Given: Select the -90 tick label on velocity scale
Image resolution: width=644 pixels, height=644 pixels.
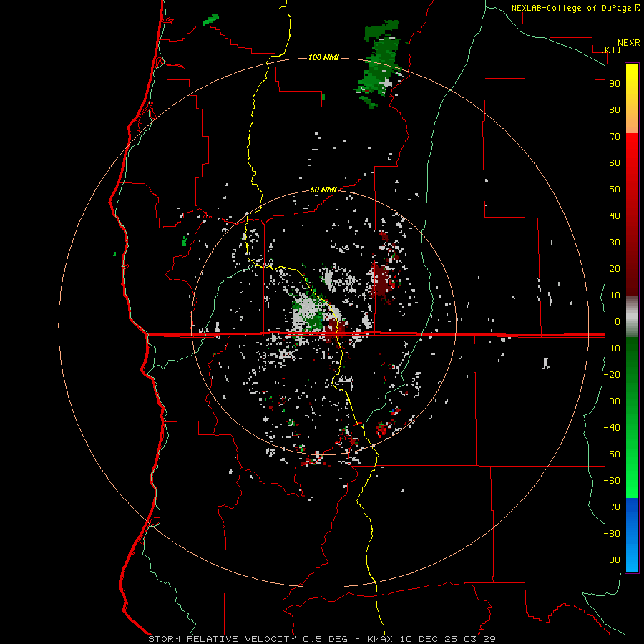Looking at the screenshot, I should [x=612, y=560].
